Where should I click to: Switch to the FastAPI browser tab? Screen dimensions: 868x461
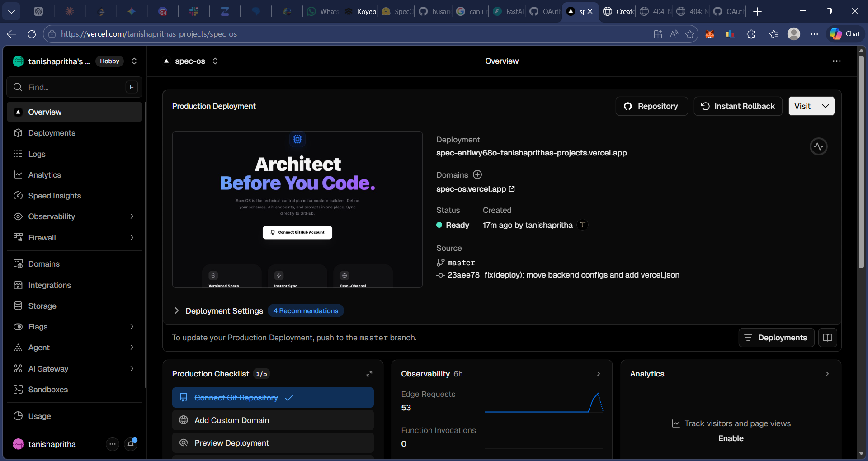(x=508, y=12)
